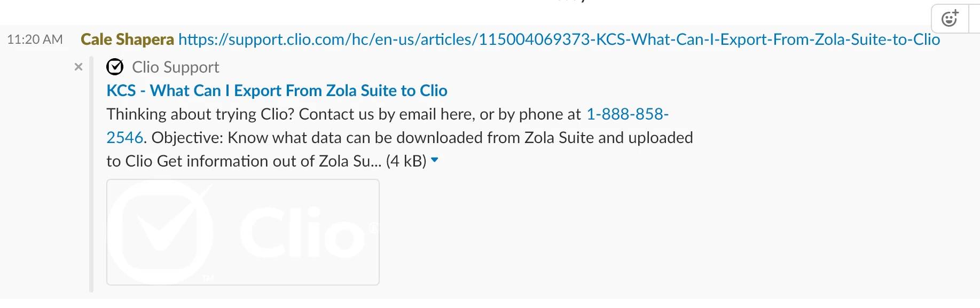980x308 pixels.
Task: Click the cut-off button beside the reaction icon
Action: pos(975,19)
